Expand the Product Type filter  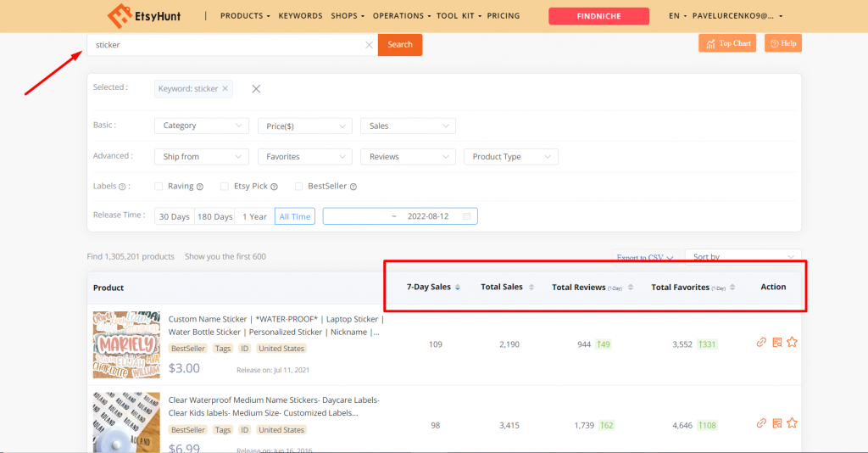click(x=510, y=157)
